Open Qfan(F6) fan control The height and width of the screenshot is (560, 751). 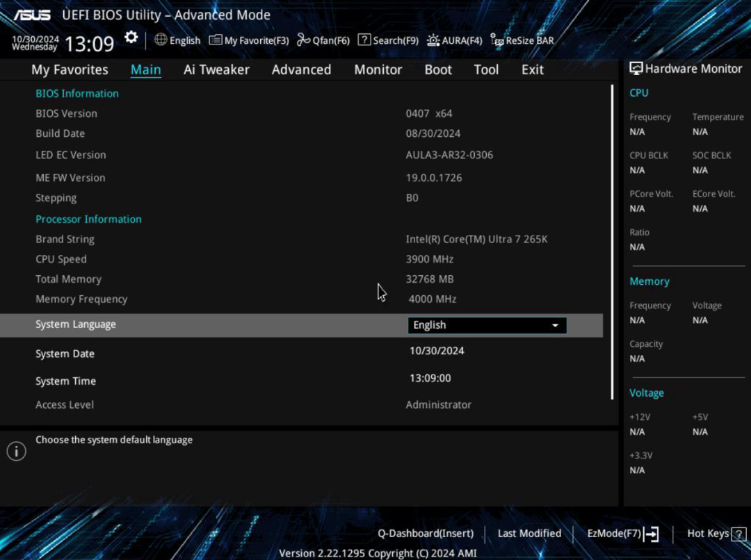pyautogui.click(x=303, y=40)
